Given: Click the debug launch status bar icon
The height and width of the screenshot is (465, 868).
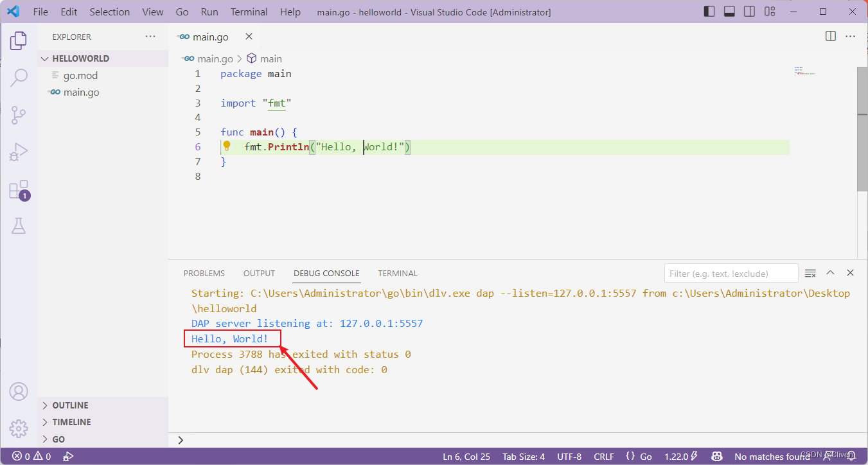Looking at the screenshot, I should [67, 457].
